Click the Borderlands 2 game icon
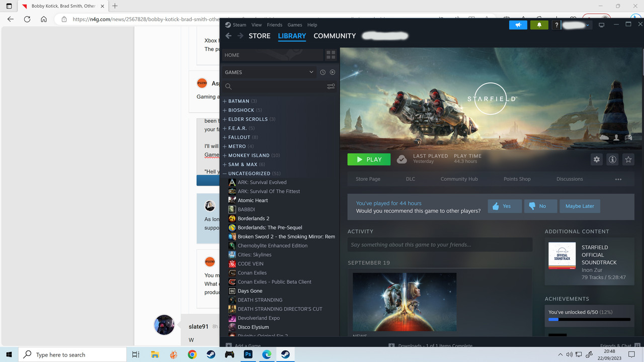 pyautogui.click(x=232, y=219)
